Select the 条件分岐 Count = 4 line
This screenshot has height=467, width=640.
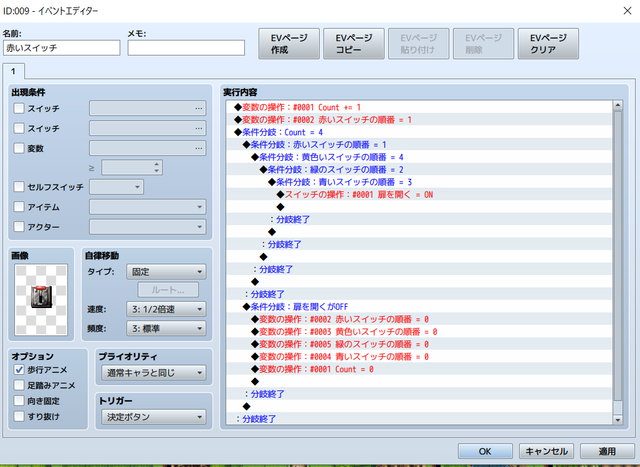tap(419, 132)
